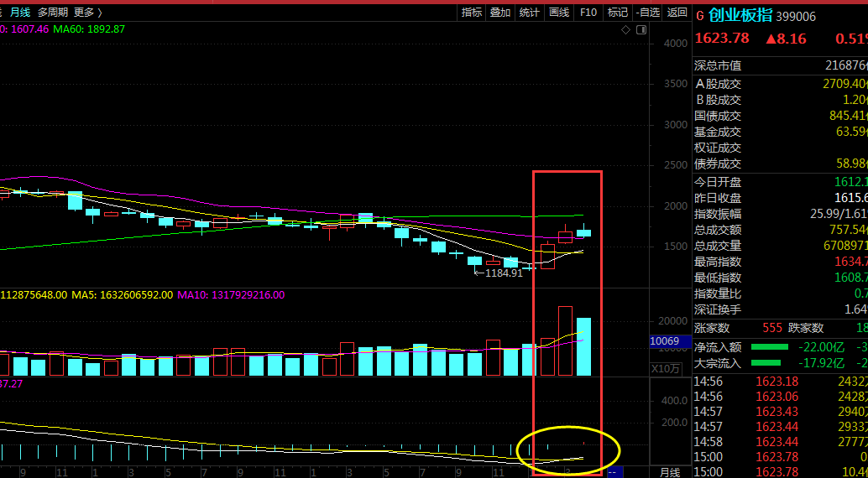The width and height of the screenshot is (868, 478).
Task: Click the green bar beside 净流入额
Action: click(770, 347)
